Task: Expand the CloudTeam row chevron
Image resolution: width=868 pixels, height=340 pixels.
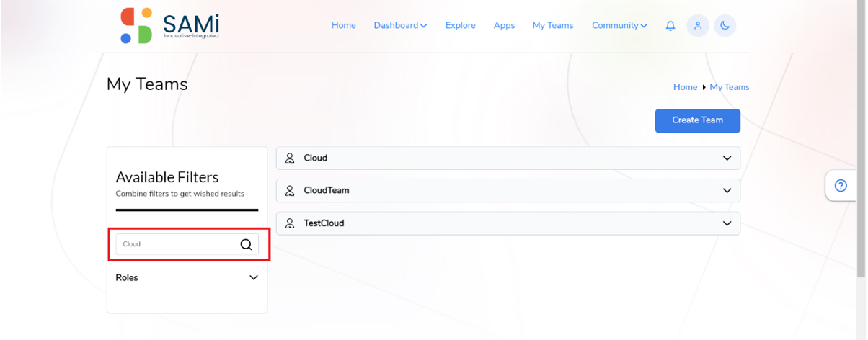Action: point(727,191)
